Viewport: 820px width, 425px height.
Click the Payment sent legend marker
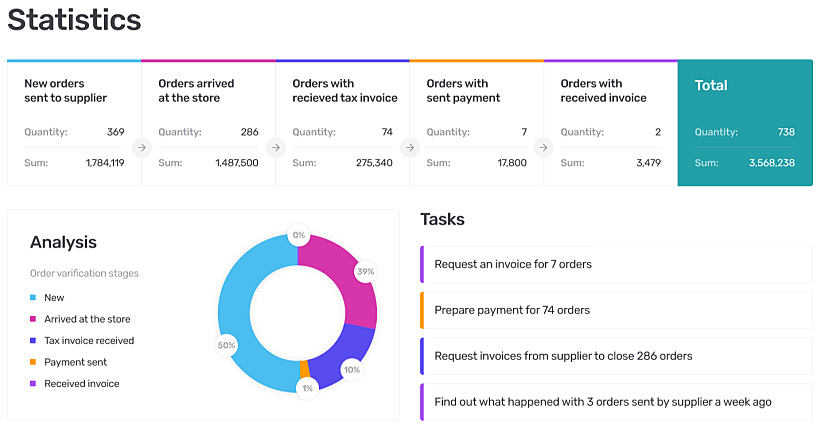pyautogui.click(x=33, y=362)
